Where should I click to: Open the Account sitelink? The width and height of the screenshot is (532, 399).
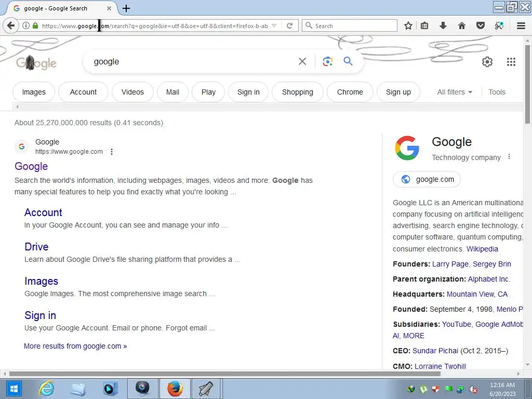coord(43,212)
